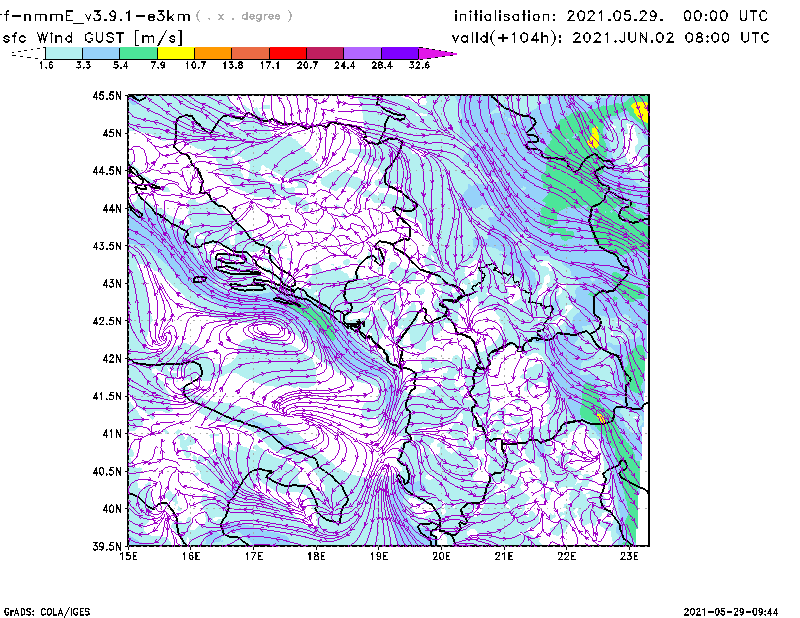Click the 45N latitude axis label

click(112, 133)
